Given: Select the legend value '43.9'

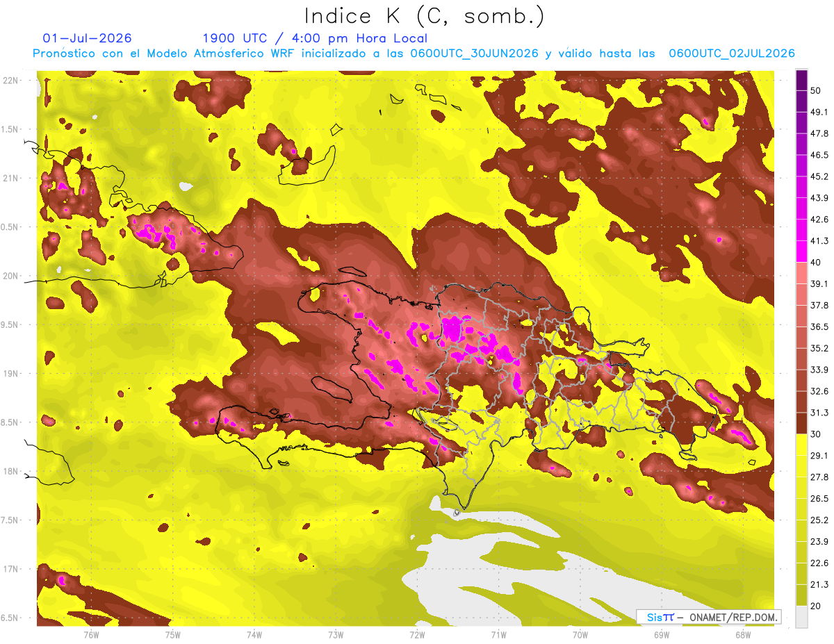Looking at the screenshot, I should click(819, 198).
